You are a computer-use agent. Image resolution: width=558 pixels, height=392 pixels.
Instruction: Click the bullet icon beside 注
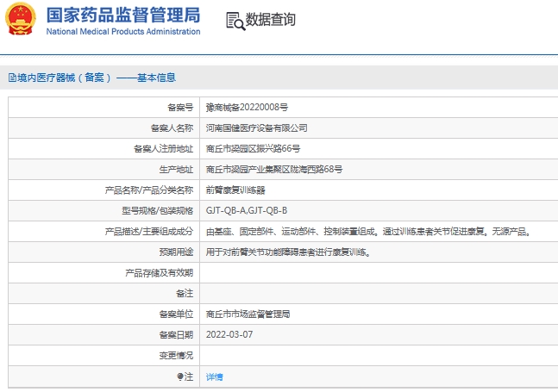[x=180, y=376]
